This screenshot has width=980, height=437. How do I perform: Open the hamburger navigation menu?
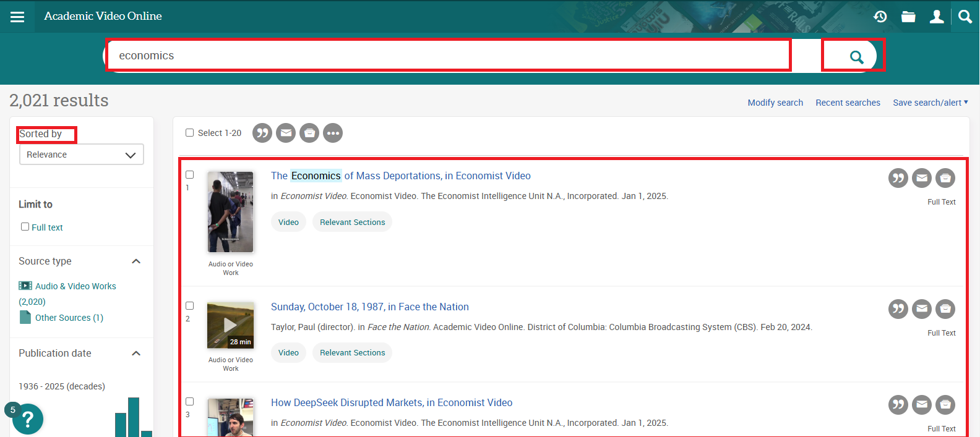click(x=17, y=17)
